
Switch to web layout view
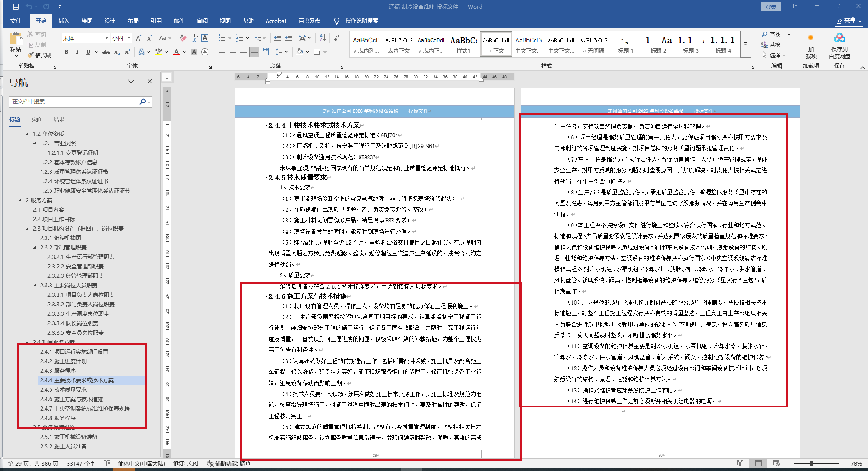click(776, 463)
